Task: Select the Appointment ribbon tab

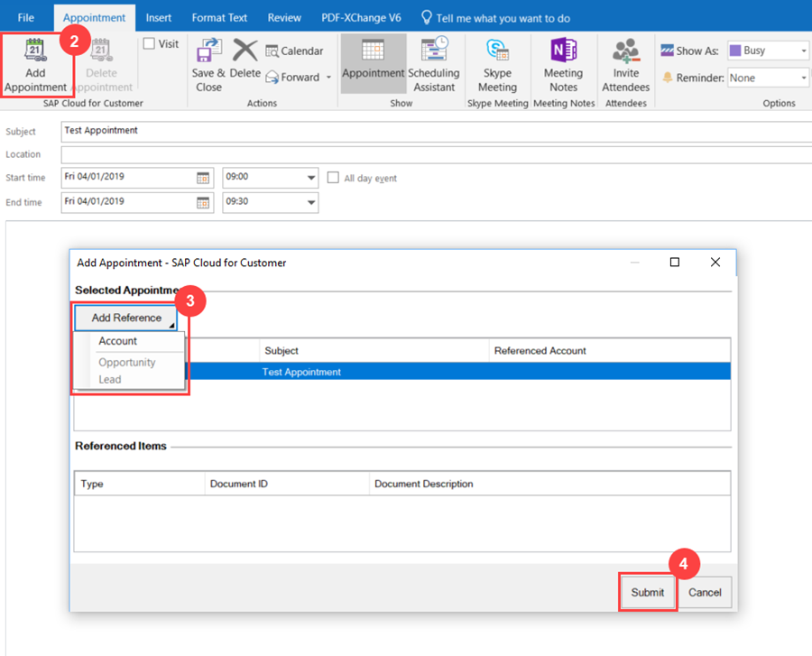Action: 94,18
